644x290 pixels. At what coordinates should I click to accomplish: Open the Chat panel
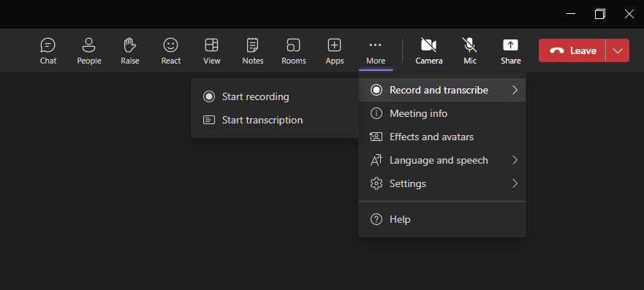[48, 51]
